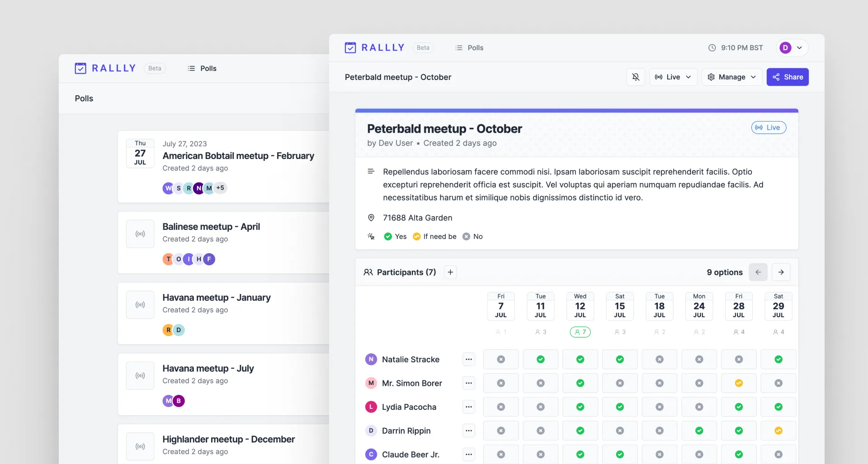
Task: Expand the Manage dropdown menu
Action: (x=732, y=77)
